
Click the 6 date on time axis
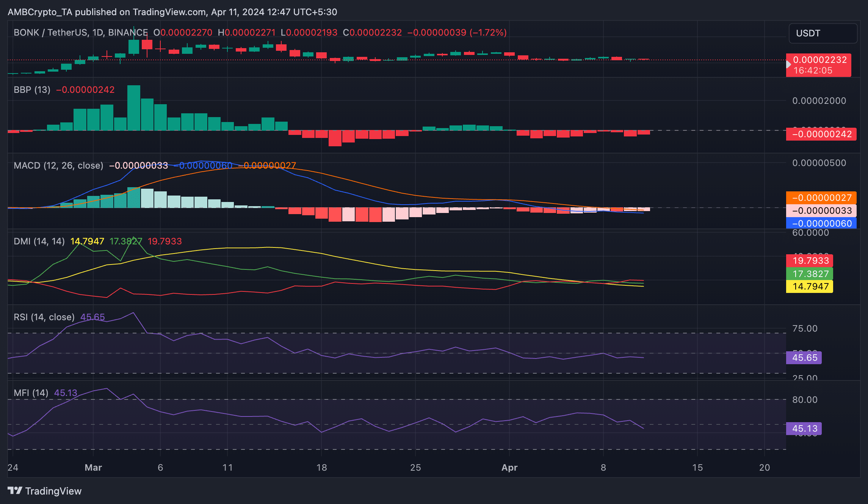click(x=160, y=468)
